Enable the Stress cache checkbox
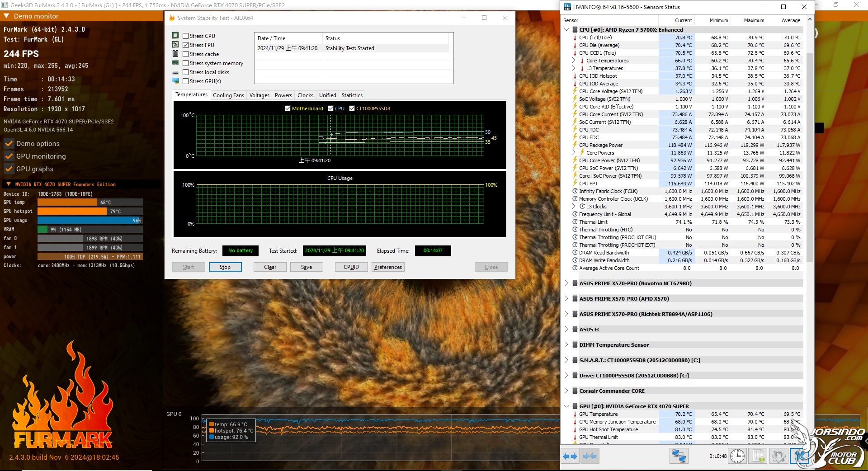 [186, 54]
